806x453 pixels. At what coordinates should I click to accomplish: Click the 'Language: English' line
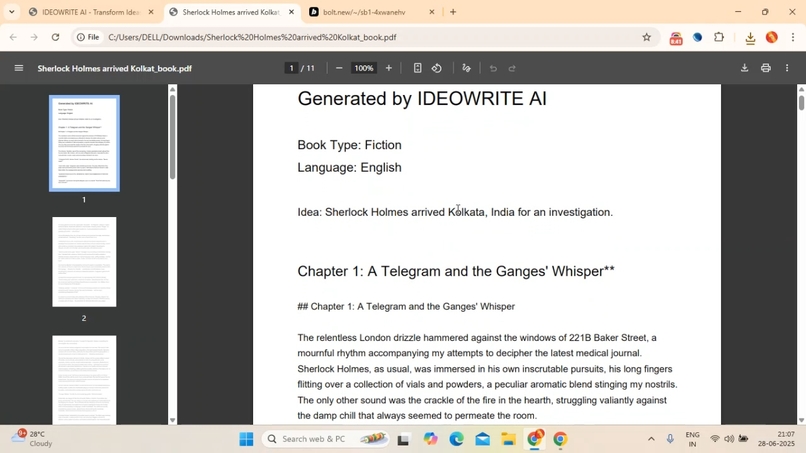point(349,168)
